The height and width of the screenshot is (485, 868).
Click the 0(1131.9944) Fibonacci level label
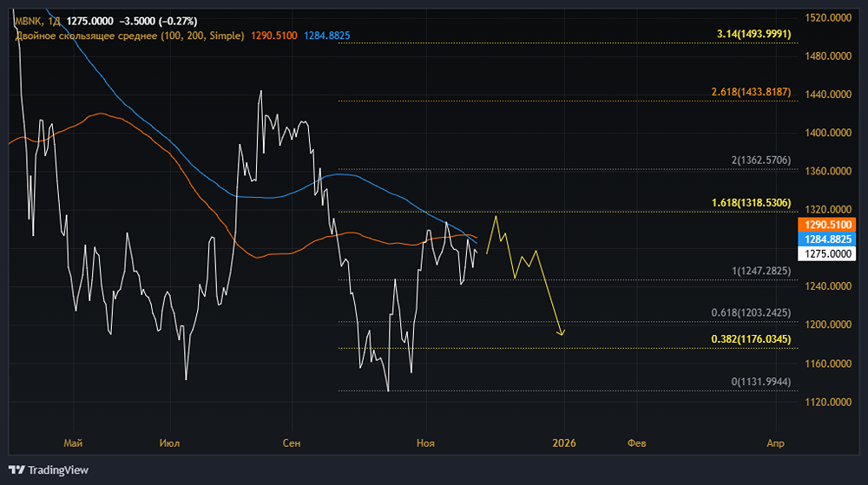[761, 382]
